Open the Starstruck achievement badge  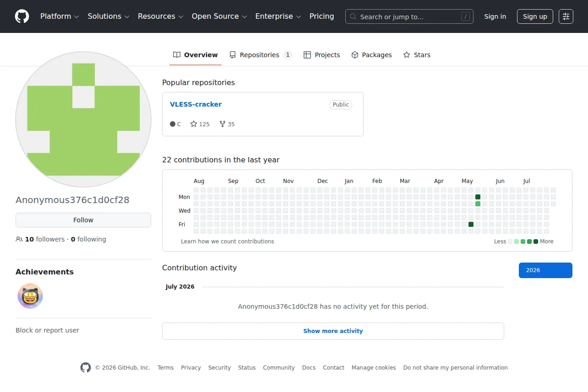30,296
